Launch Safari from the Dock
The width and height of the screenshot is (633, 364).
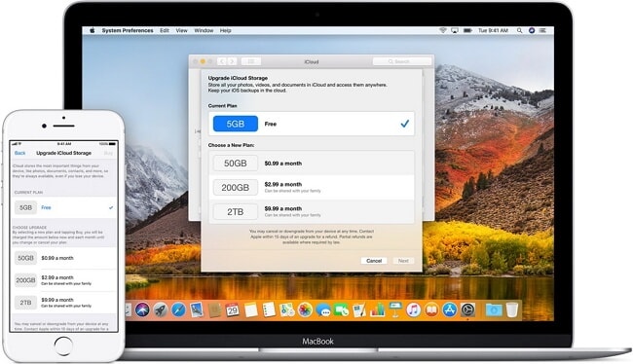tap(178, 309)
